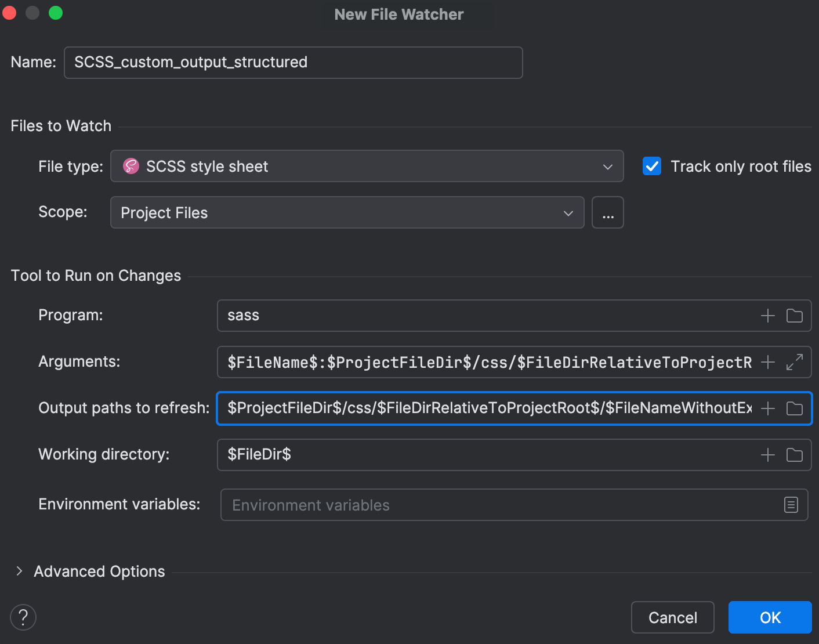Browse for the Program executable
This screenshot has width=819, height=644.
click(794, 315)
